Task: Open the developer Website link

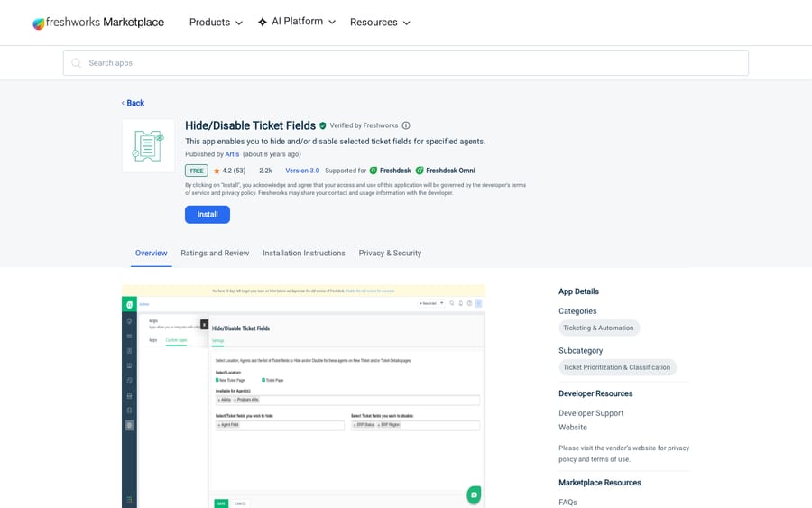Action: coord(573,427)
